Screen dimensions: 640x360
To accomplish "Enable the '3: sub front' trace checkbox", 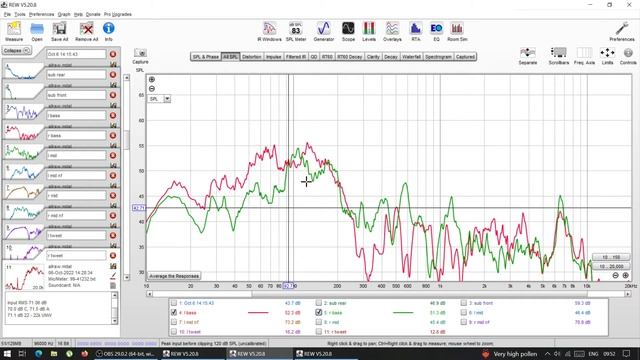I will click(x=464, y=303).
